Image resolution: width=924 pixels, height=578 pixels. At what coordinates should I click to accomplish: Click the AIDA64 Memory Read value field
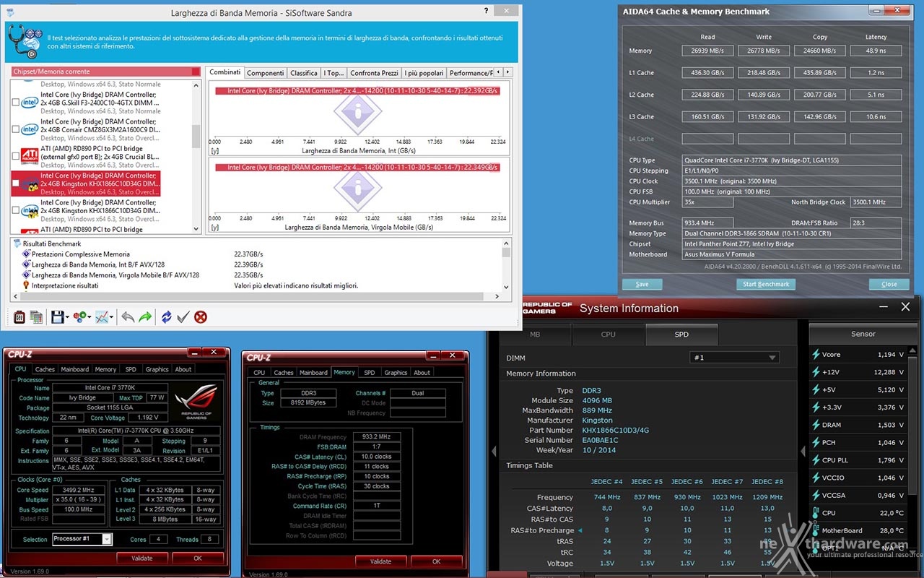tap(707, 51)
